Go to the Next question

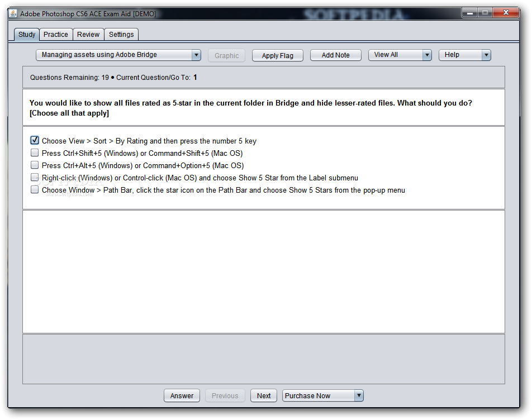[264, 395]
